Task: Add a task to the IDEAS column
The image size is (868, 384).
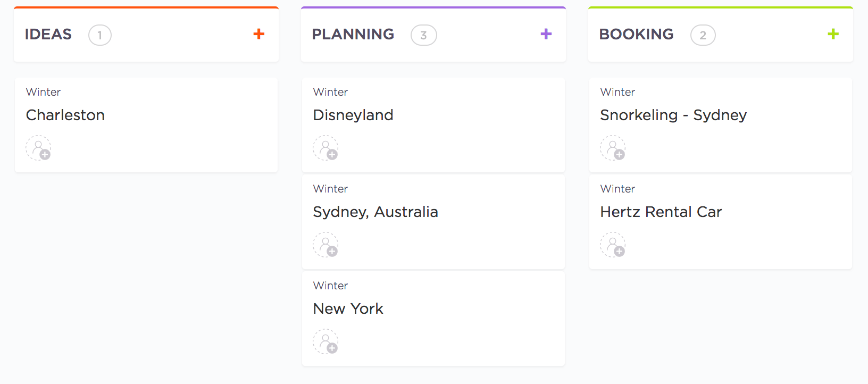Action: click(x=259, y=34)
